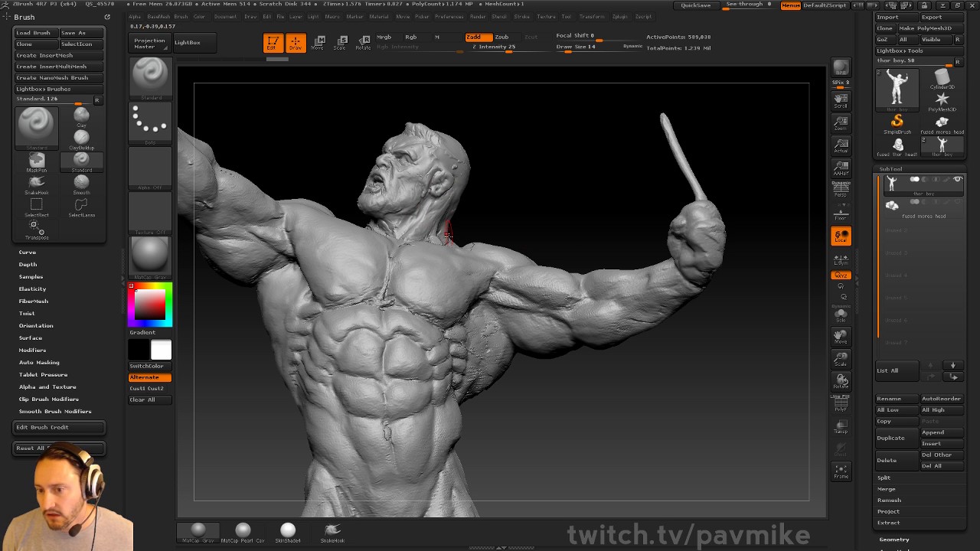Screen dimensions: 980x551
Task: Click the Zoom canvas icon
Action: tap(841, 123)
